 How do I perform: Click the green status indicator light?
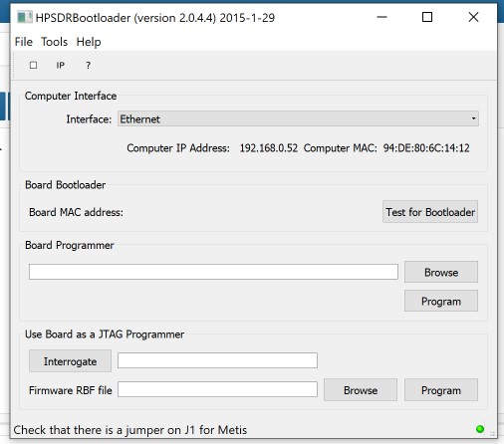[480, 429]
